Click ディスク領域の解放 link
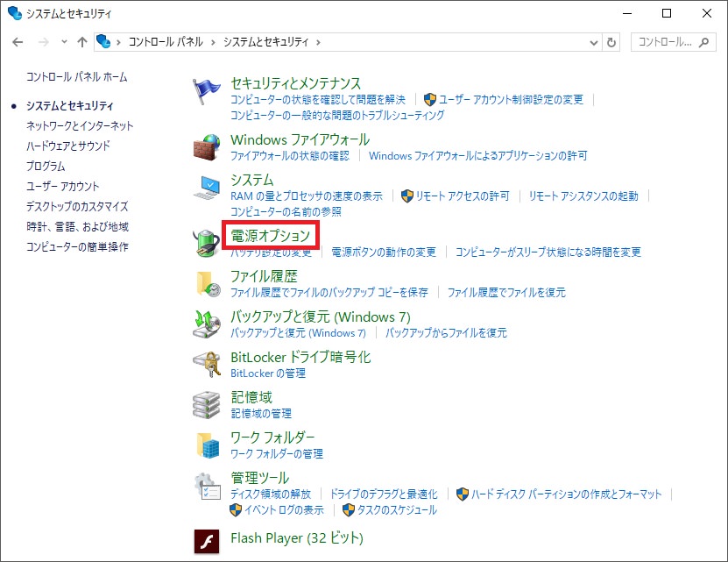This screenshot has height=562, width=728. tap(271, 494)
